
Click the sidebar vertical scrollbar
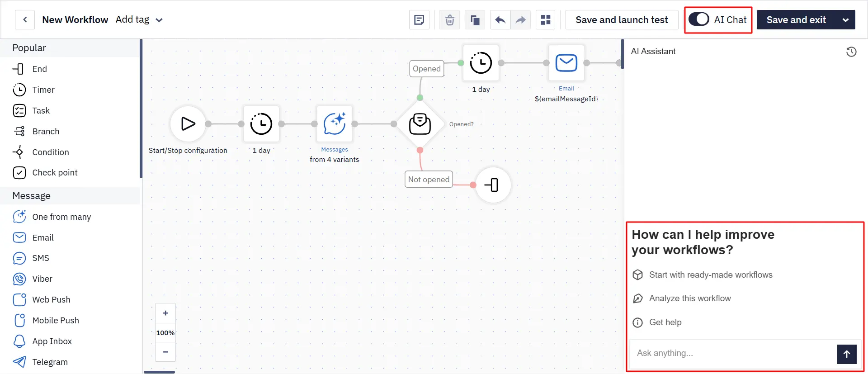tap(141, 109)
